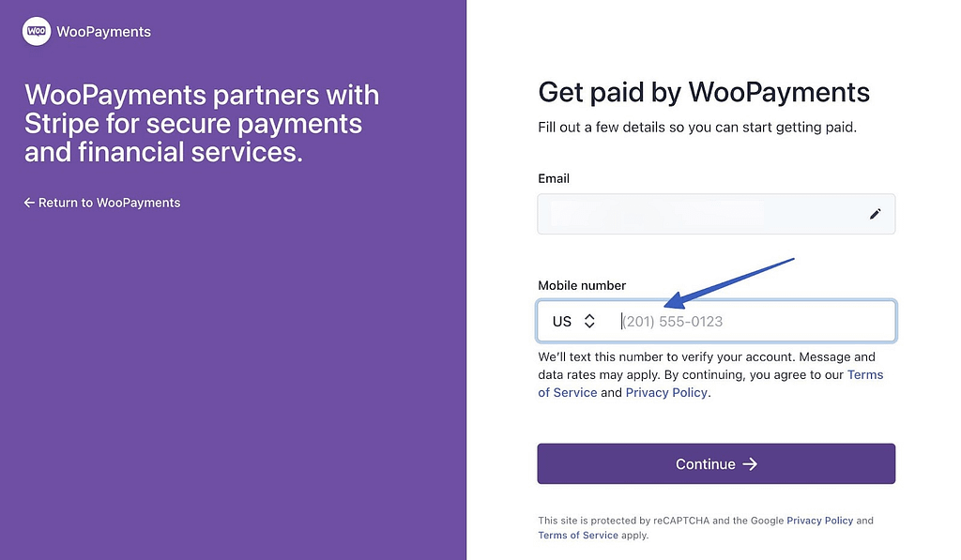Click the right arrow on Continue button

[750, 464]
